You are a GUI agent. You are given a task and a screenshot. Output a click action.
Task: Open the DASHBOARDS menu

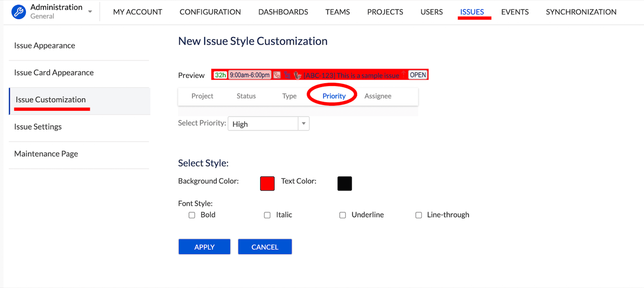coord(283,12)
